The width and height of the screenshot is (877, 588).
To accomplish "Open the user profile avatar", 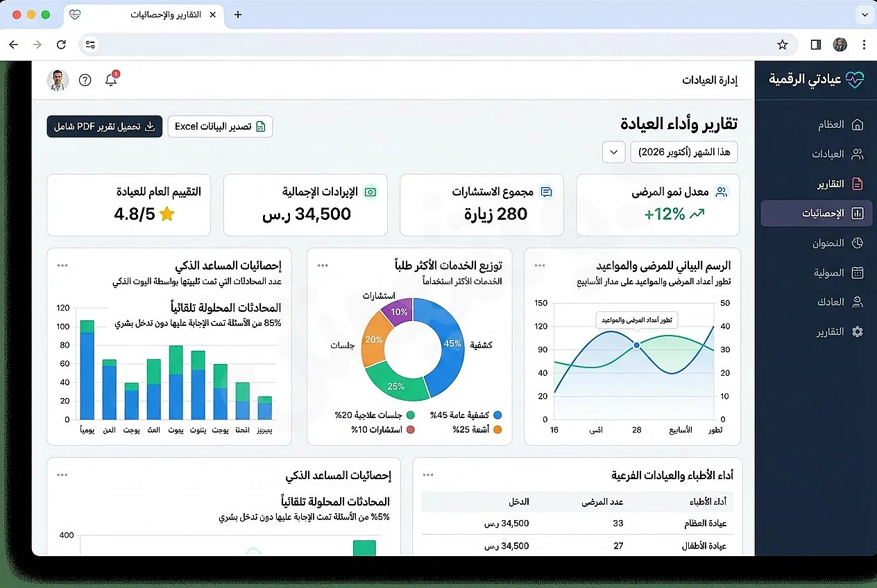I will click(58, 80).
